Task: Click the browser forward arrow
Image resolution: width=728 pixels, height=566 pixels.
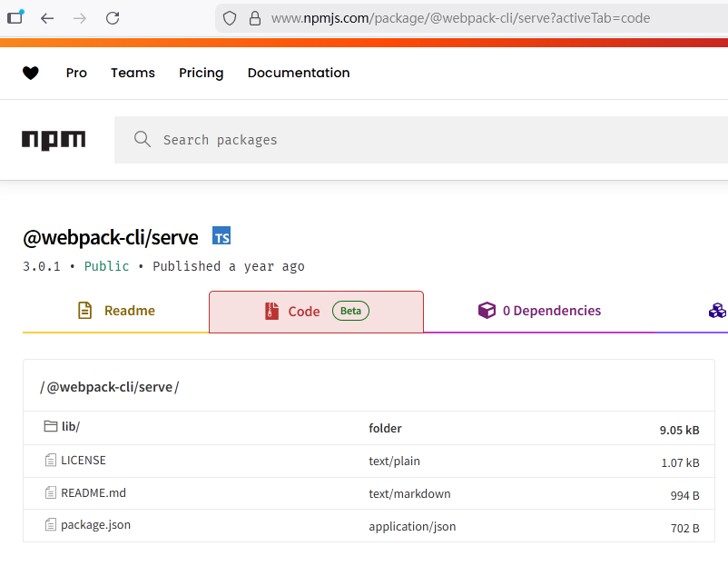Action: (80, 18)
